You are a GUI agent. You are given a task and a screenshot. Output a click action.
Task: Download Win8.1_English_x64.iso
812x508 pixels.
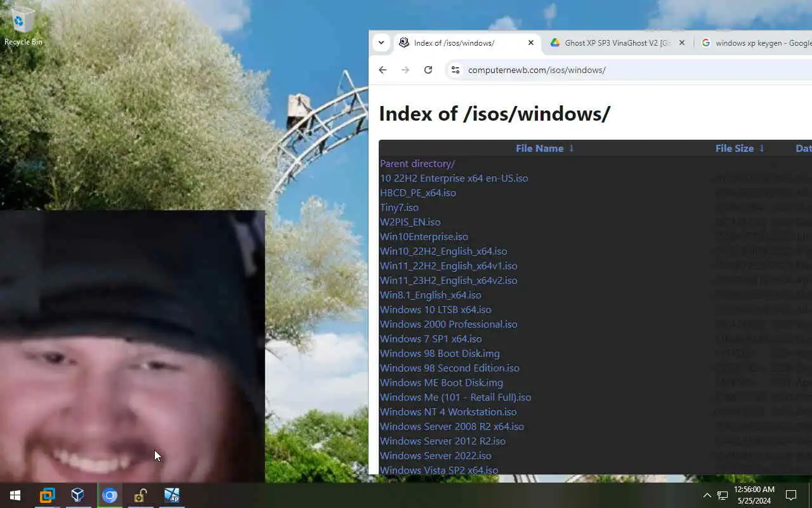click(x=431, y=295)
